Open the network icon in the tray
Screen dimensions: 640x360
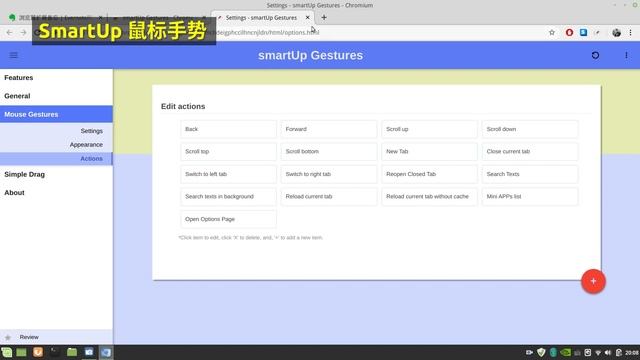[x=598, y=353]
